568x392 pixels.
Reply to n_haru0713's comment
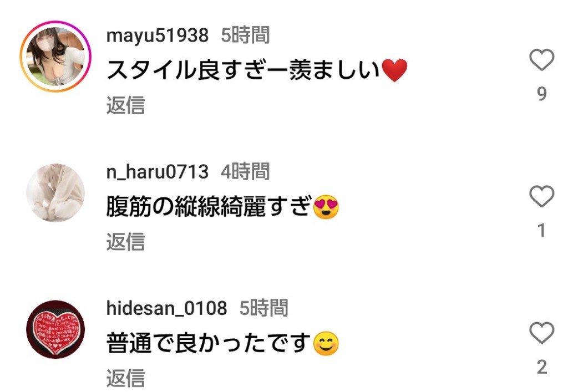125,242
